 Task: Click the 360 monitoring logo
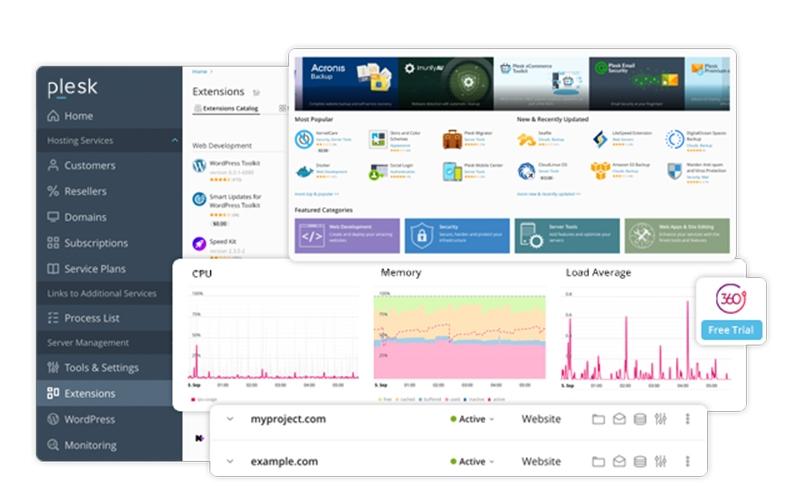point(731,298)
